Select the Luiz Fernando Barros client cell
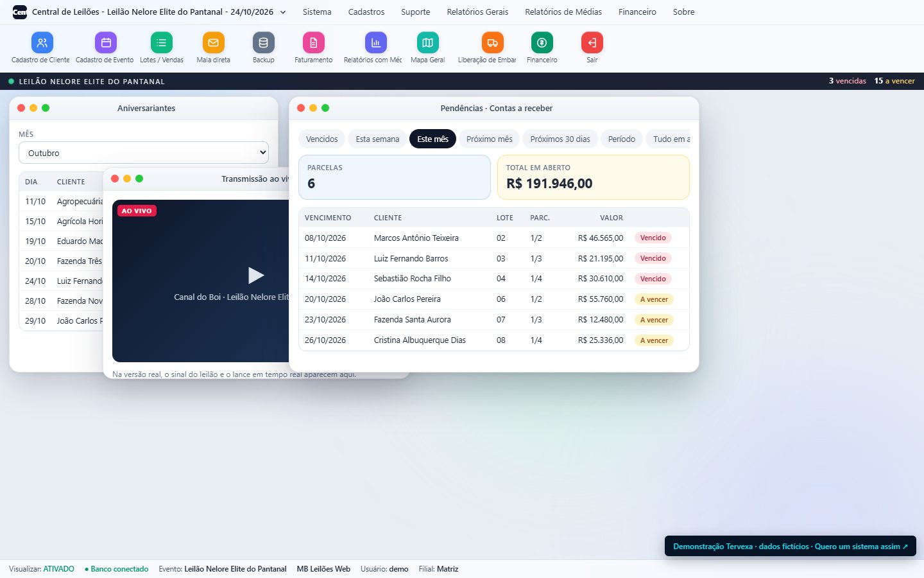The height and width of the screenshot is (578, 924). pyautogui.click(x=411, y=258)
